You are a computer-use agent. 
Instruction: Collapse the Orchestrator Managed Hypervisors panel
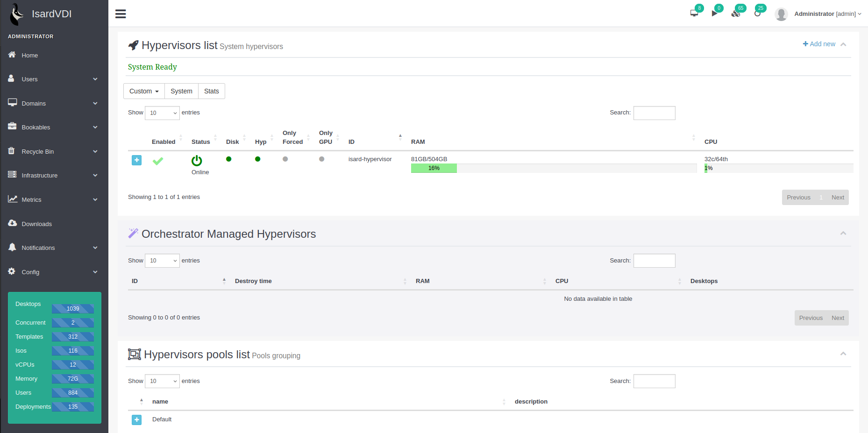[843, 234]
